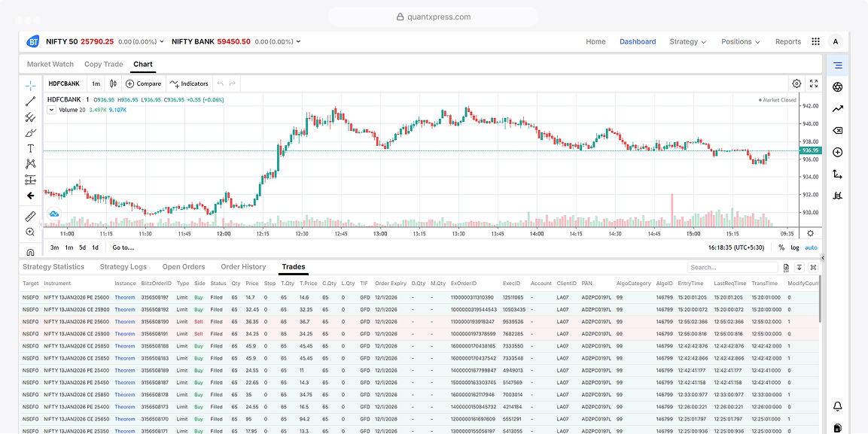Click the expand table icon near search
This screenshot has height=434, width=868.
(x=813, y=268)
